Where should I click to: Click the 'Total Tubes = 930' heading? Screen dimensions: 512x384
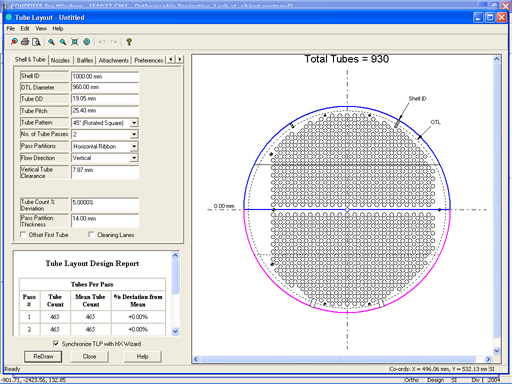347,59
